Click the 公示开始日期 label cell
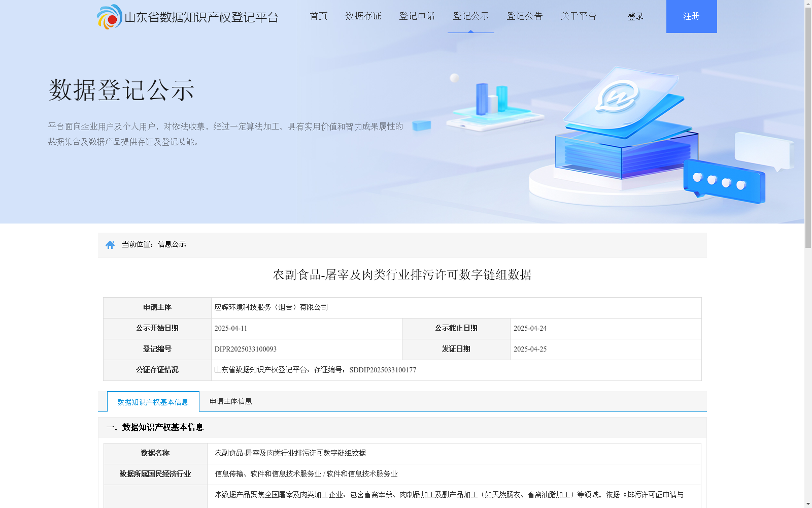The width and height of the screenshot is (812, 508). pyautogui.click(x=157, y=329)
